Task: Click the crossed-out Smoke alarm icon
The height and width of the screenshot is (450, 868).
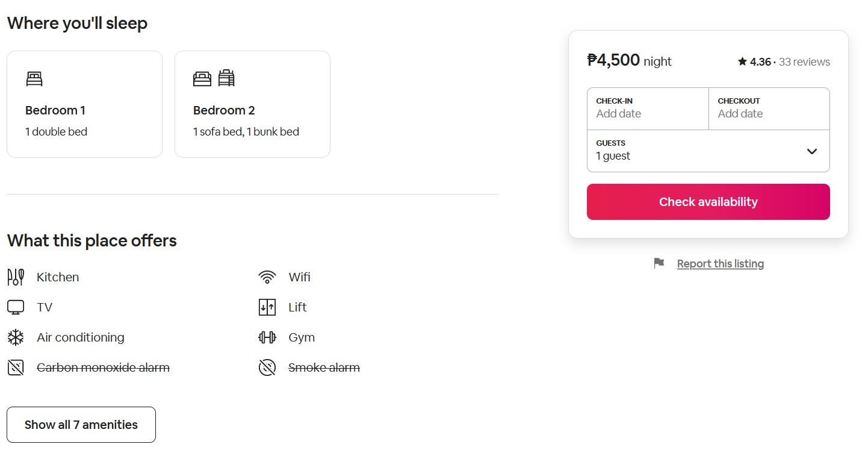Action: [x=267, y=367]
